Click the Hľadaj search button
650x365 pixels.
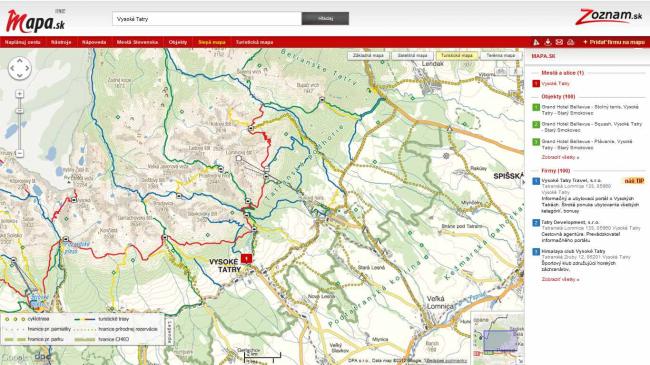(325, 18)
